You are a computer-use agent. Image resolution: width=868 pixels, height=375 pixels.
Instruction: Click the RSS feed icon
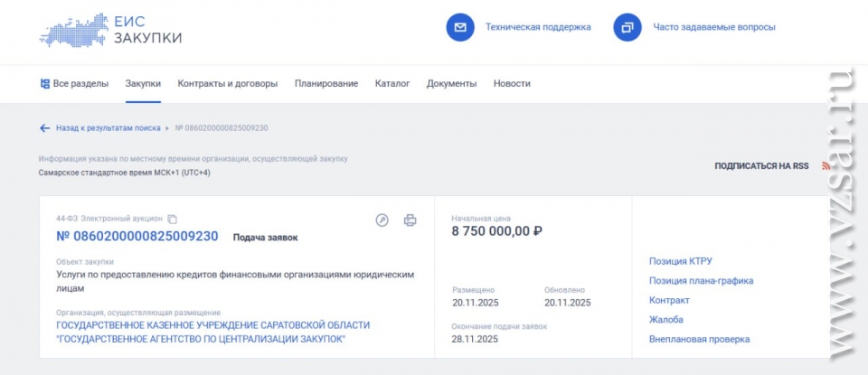coord(826,166)
